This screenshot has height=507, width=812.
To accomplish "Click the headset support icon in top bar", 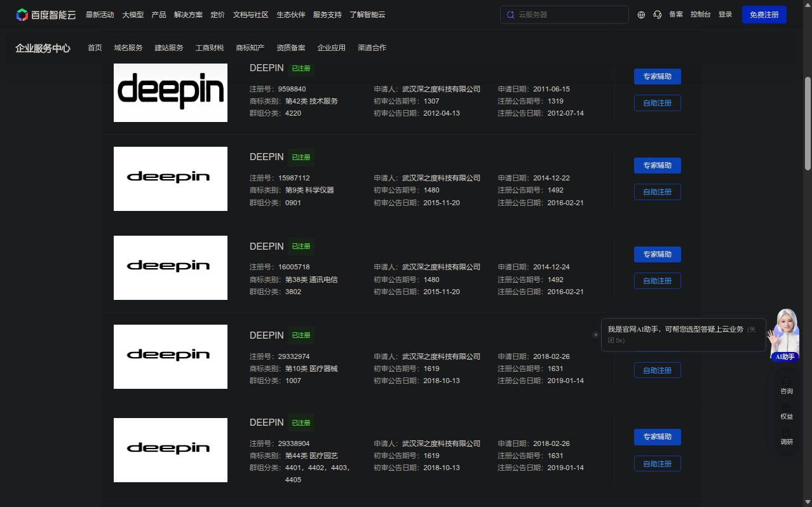I will pyautogui.click(x=658, y=15).
